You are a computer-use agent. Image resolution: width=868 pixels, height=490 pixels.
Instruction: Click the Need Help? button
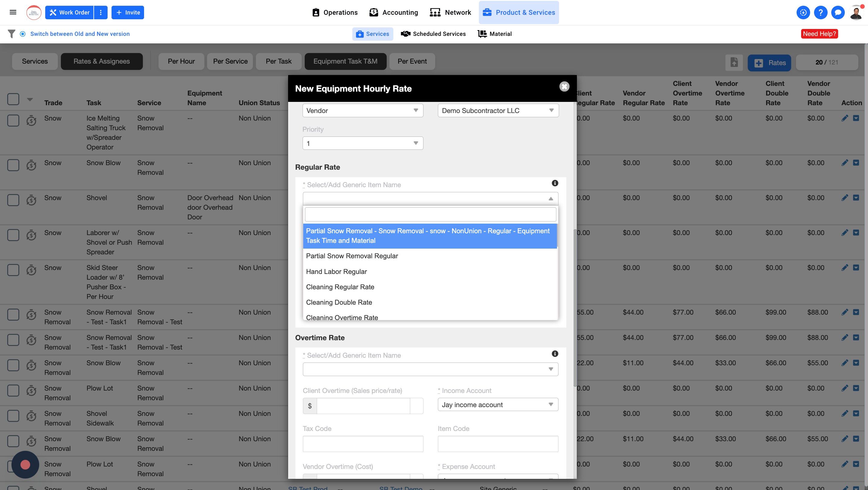click(x=819, y=34)
